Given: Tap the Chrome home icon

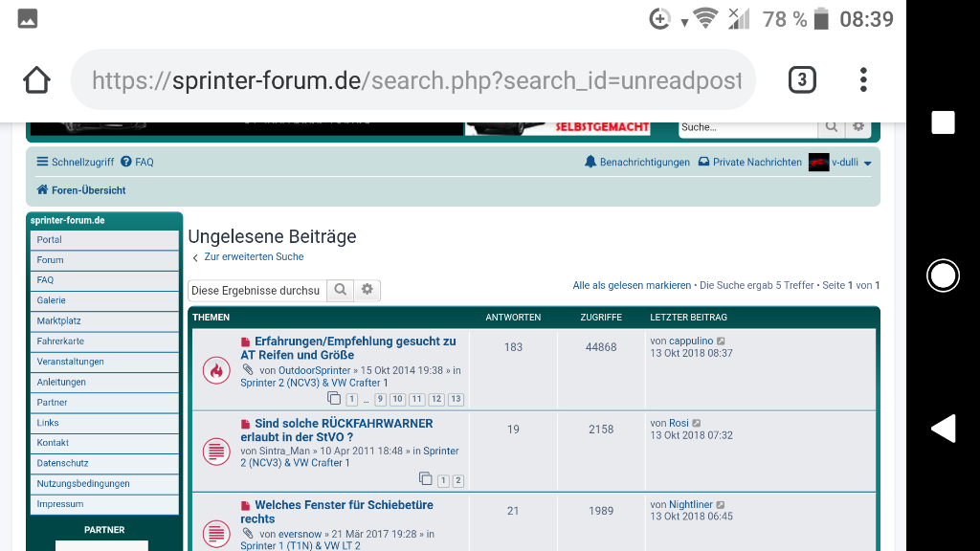Looking at the screenshot, I should [36, 79].
